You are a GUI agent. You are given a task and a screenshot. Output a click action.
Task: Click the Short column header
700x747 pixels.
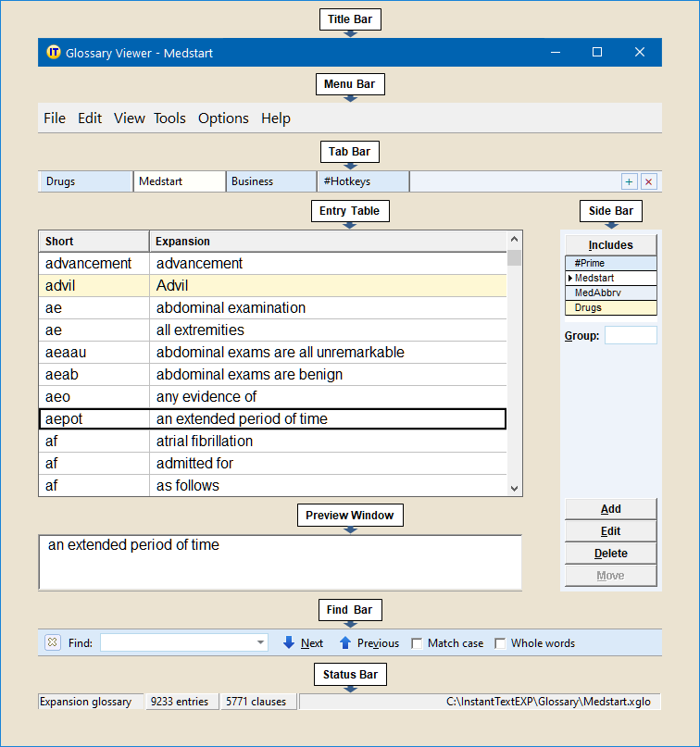click(94, 242)
